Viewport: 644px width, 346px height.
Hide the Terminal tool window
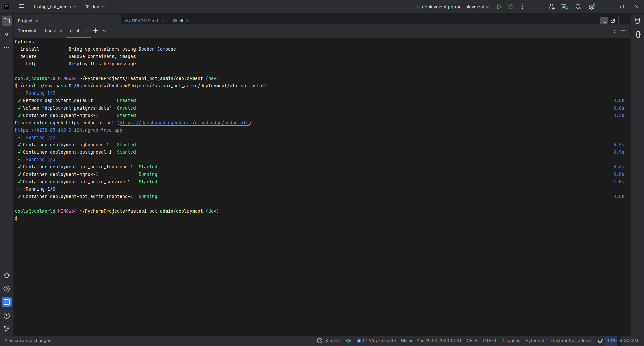pyautogui.click(x=623, y=31)
